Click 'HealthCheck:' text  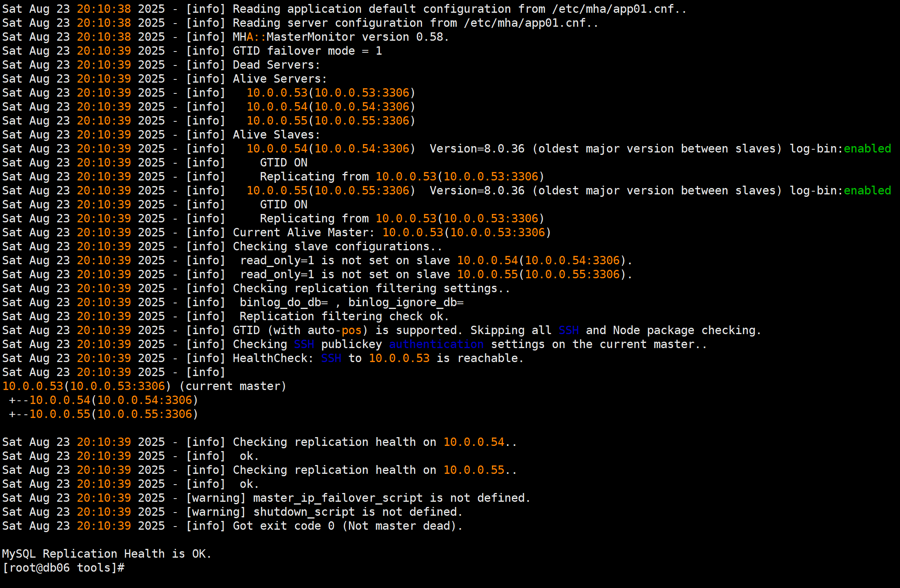(x=273, y=358)
